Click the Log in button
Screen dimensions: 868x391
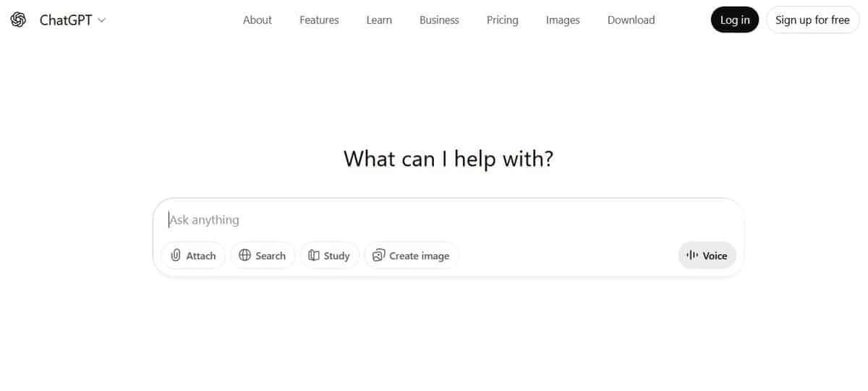735,20
